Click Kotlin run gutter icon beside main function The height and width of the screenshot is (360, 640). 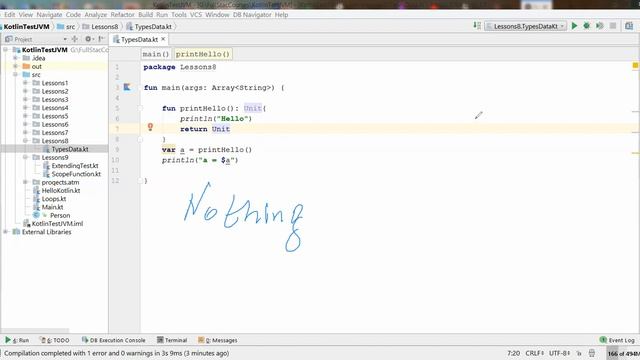point(127,87)
